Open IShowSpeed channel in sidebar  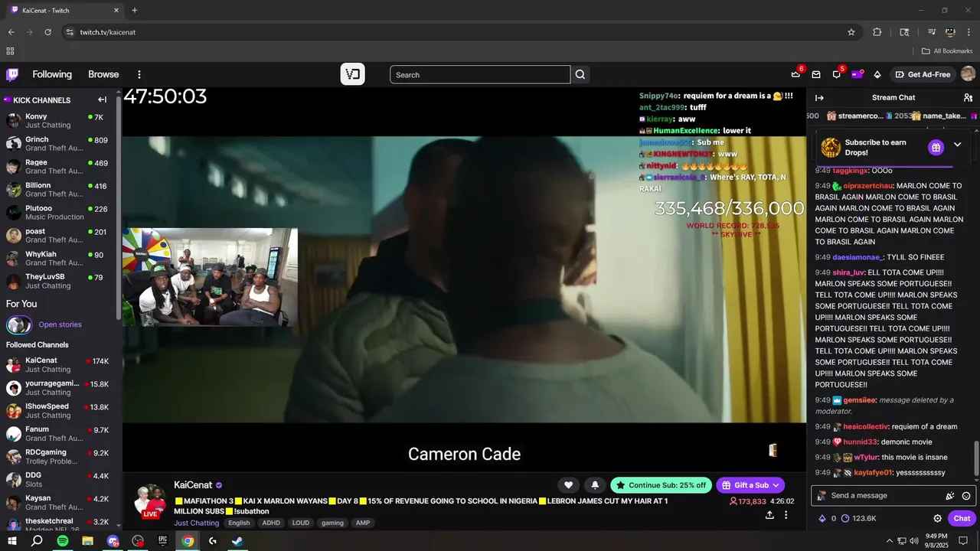pos(61,411)
